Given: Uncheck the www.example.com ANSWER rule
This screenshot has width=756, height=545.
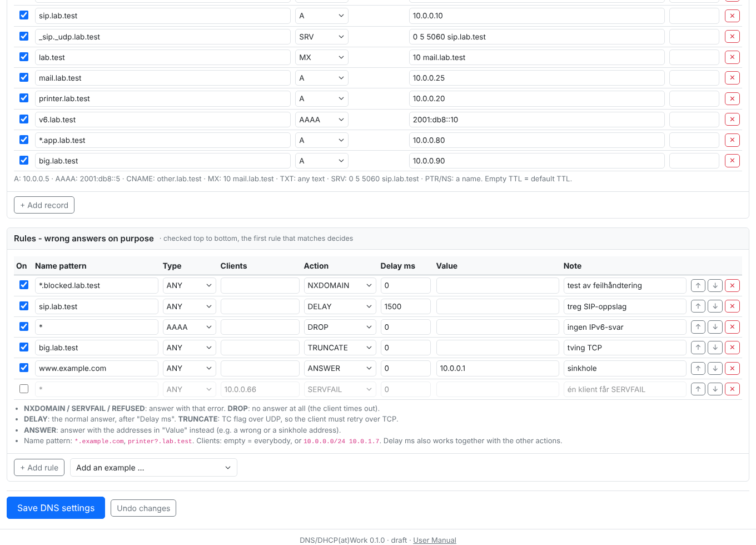Looking at the screenshot, I should click(x=24, y=368).
